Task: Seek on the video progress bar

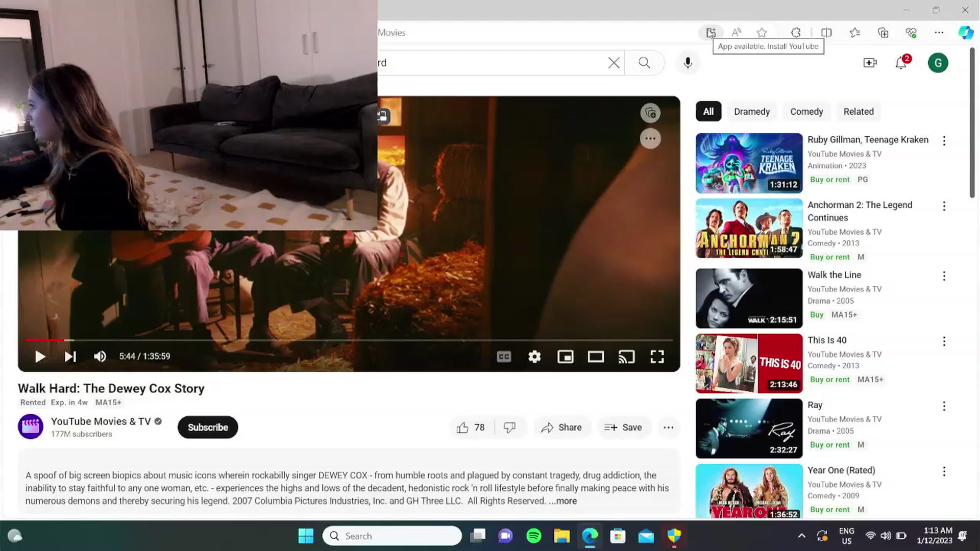Action: (349, 340)
